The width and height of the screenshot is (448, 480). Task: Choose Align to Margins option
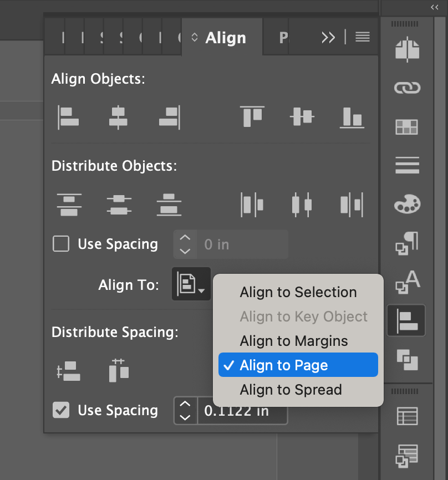[x=293, y=341]
